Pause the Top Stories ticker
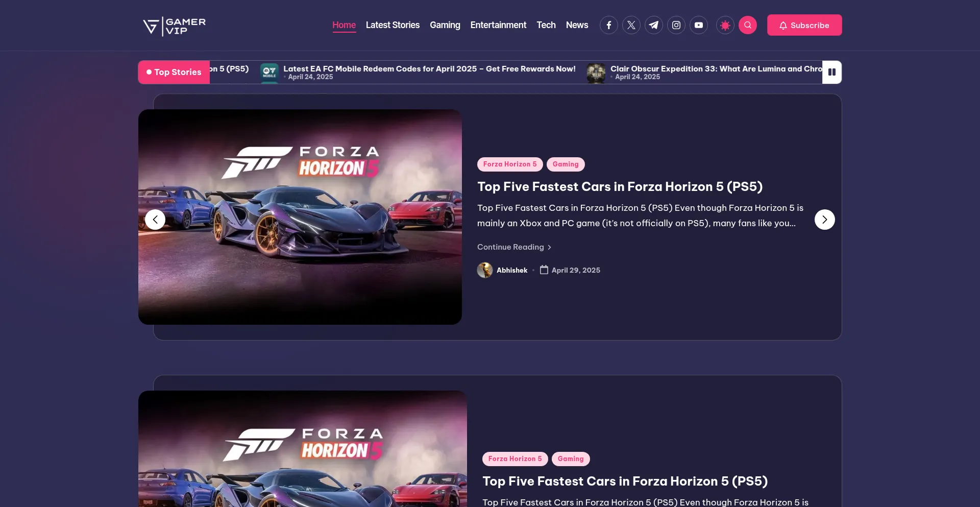Screen dimensions: 980x507 (x=831, y=72)
